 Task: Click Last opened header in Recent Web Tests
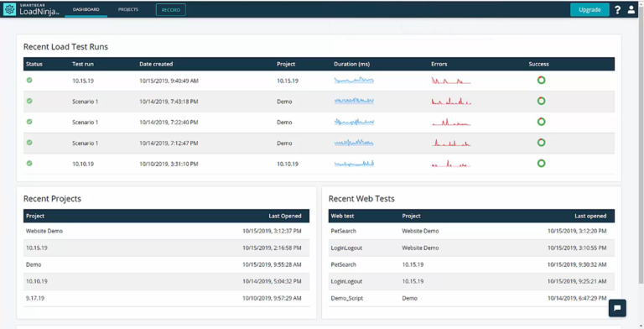[590, 216]
